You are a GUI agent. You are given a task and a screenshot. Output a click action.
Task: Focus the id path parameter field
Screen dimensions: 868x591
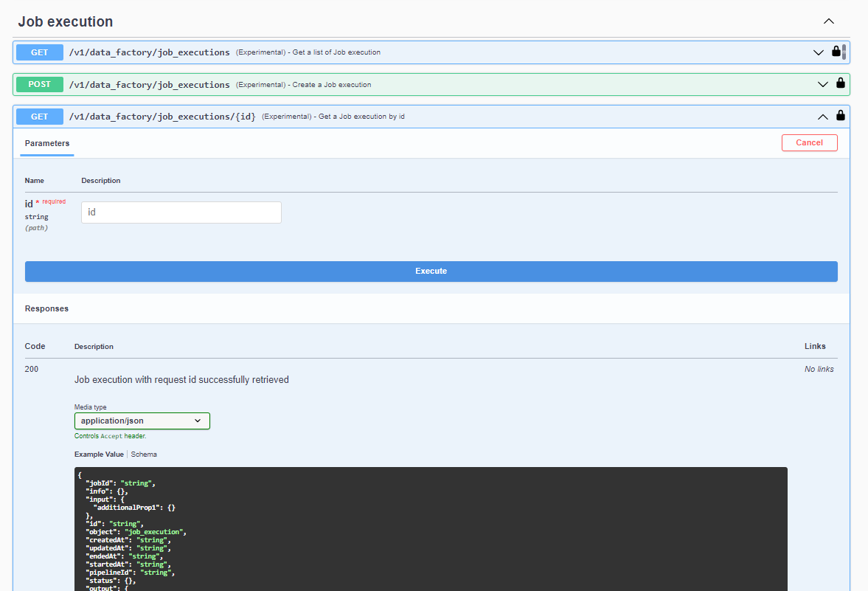click(181, 212)
